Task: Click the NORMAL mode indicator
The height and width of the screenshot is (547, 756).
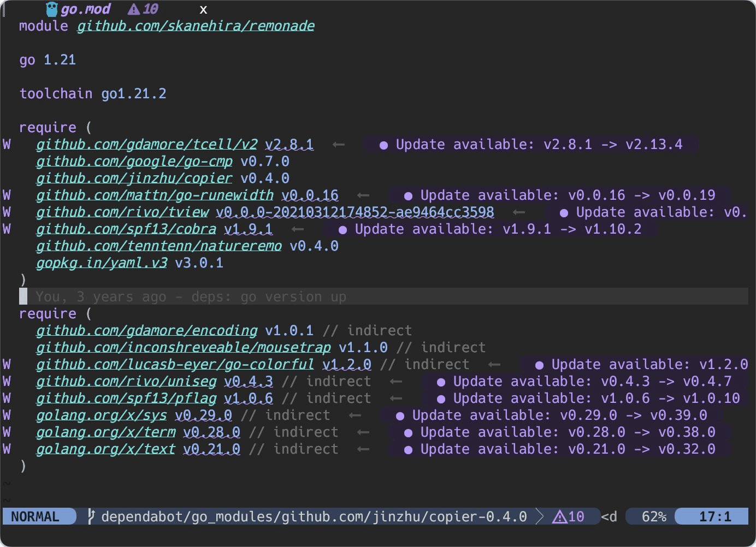Action: [x=36, y=516]
